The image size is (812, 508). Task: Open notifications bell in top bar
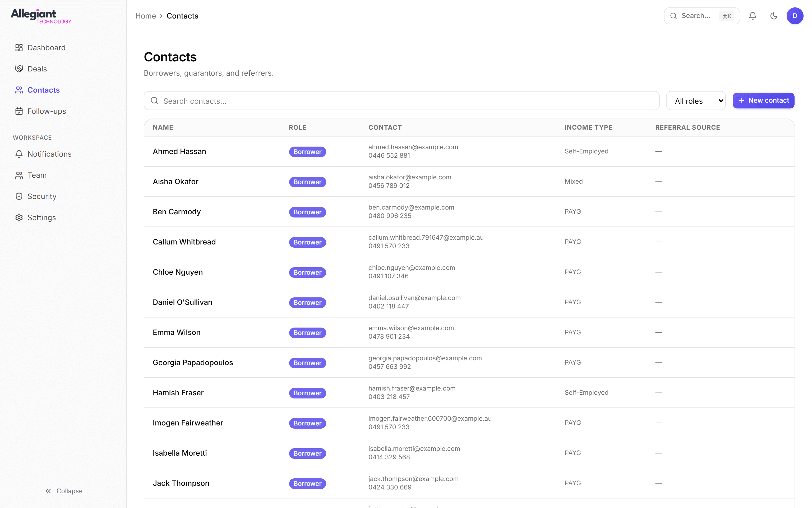(x=753, y=16)
